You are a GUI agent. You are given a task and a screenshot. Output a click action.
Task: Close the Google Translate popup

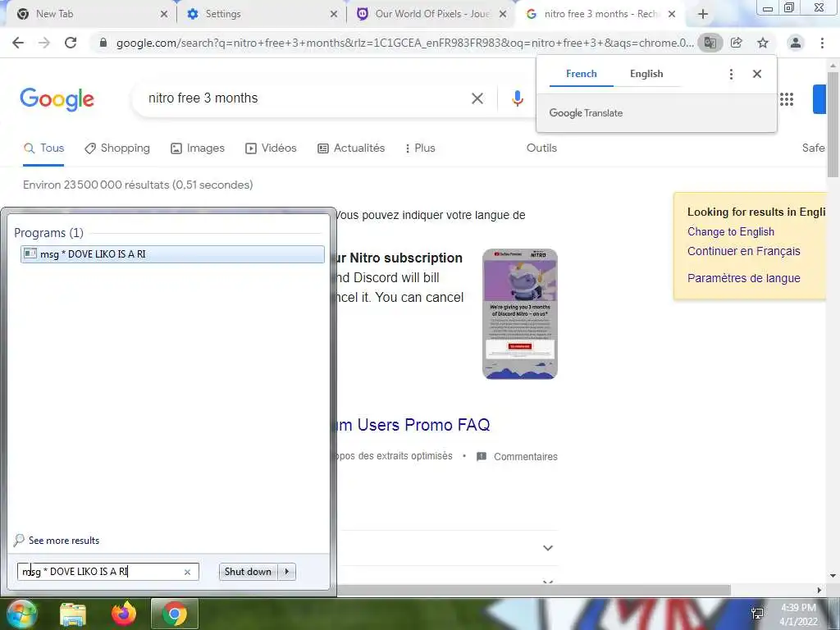pyautogui.click(x=757, y=74)
